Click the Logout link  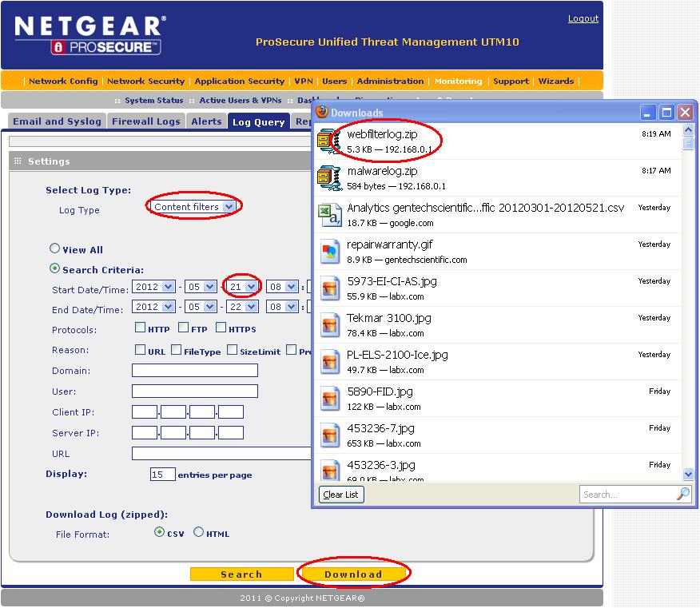pos(583,18)
